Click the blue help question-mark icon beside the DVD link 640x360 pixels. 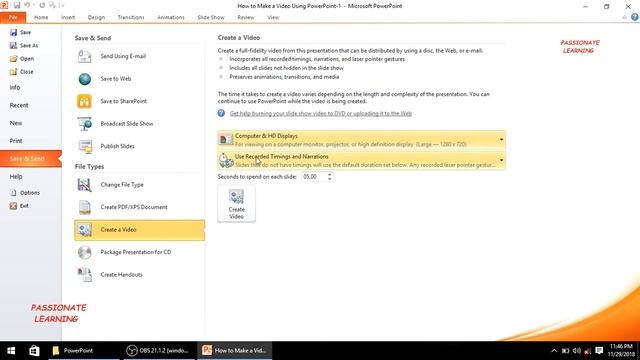coord(221,113)
